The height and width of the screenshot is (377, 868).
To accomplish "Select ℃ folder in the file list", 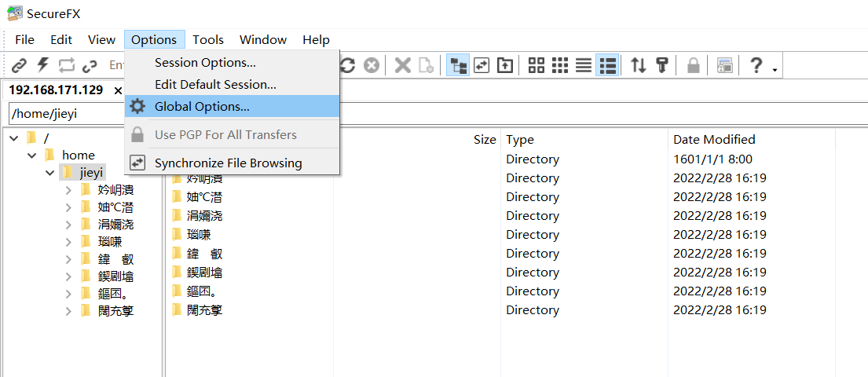I will coord(204,197).
